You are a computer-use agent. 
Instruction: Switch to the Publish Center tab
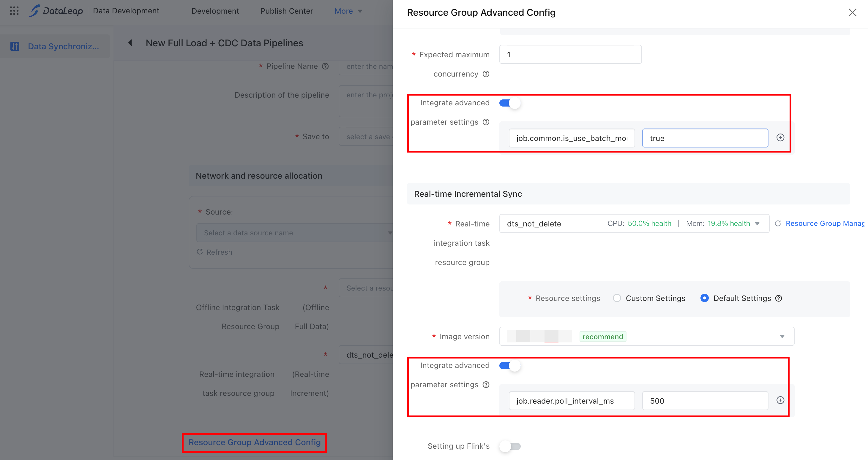(x=287, y=11)
